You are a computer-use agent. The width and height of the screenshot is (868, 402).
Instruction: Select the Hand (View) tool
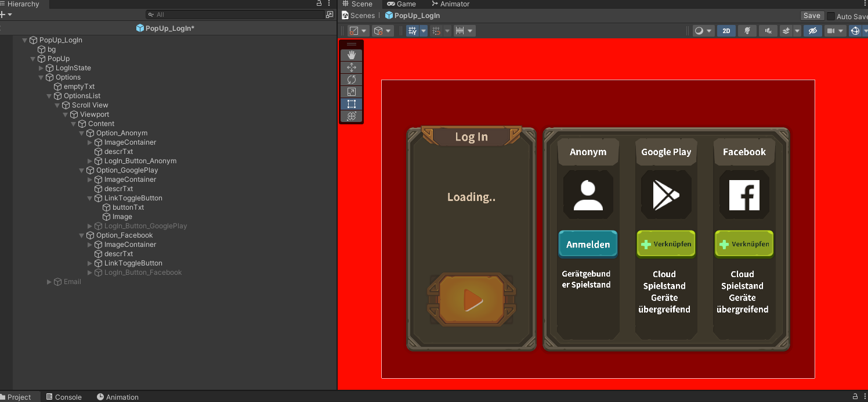tap(351, 55)
